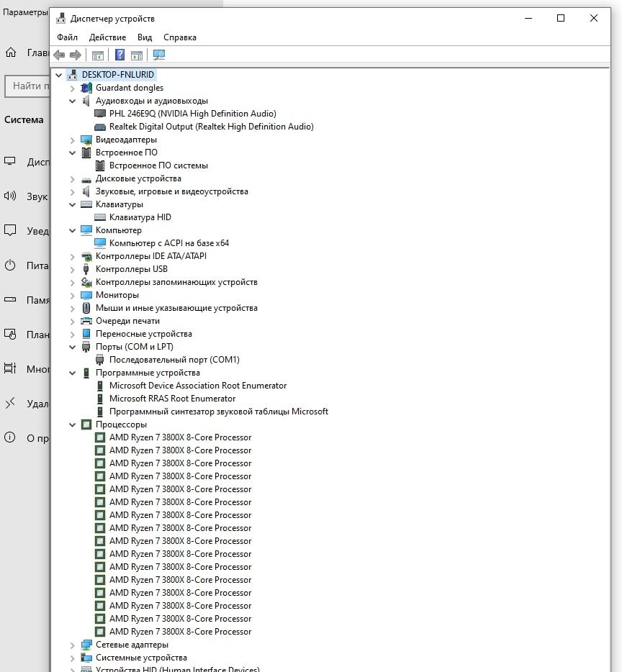Collapse the Клавиатуры category
Image resolution: width=622 pixels, height=672 pixels.
click(73, 205)
